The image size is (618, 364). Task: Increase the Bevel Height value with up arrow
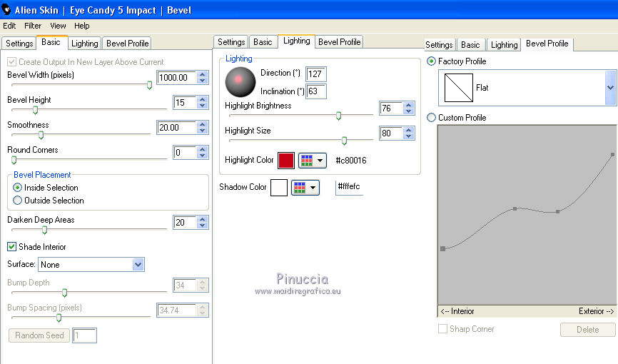(x=203, y=99)
